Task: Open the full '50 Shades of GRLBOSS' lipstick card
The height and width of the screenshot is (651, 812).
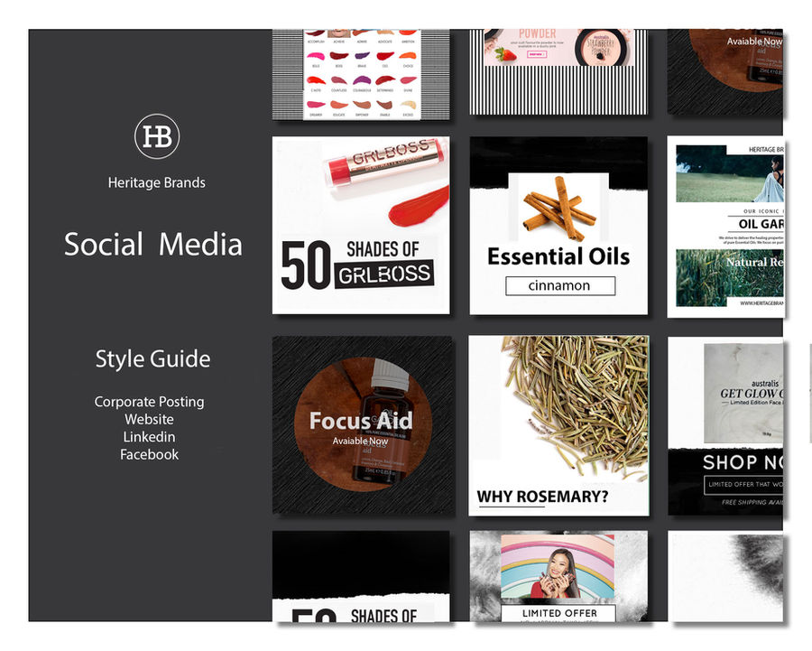Action: [x=361, y=225]
